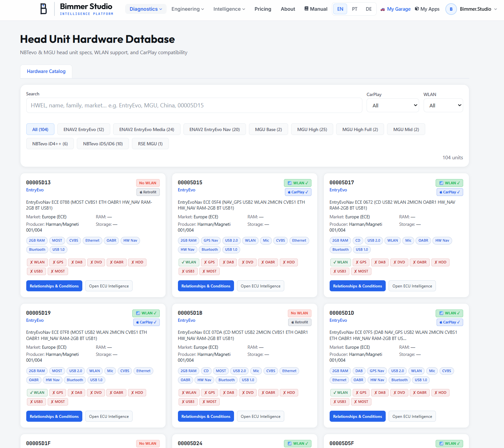Click the 00005D17 hardware ID heading
This screenshot has height=448, width=504.
[x=342, y=183]
